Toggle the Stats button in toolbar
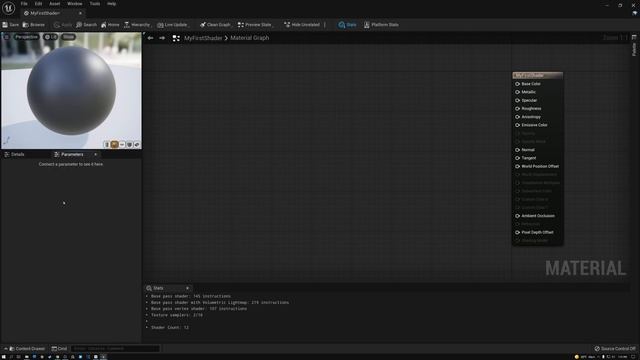Viewport: 640px width, 360px height. (347, 25)
